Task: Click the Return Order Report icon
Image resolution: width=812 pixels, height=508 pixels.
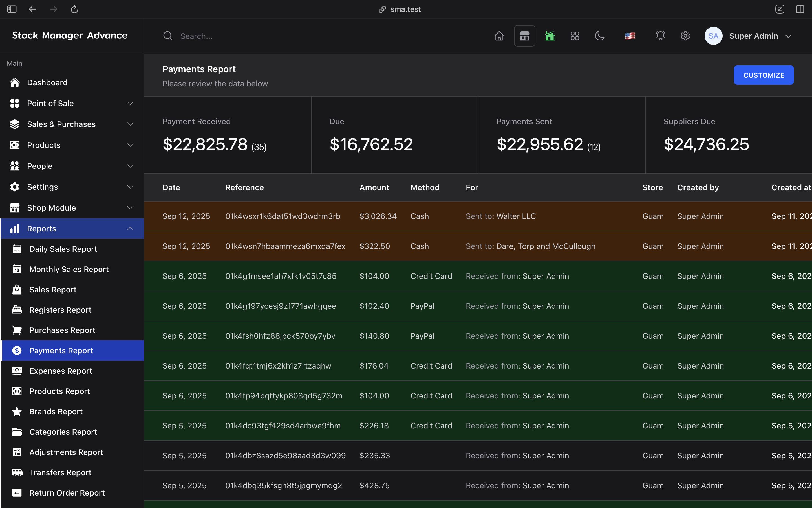Action: (x=17, y=493)
